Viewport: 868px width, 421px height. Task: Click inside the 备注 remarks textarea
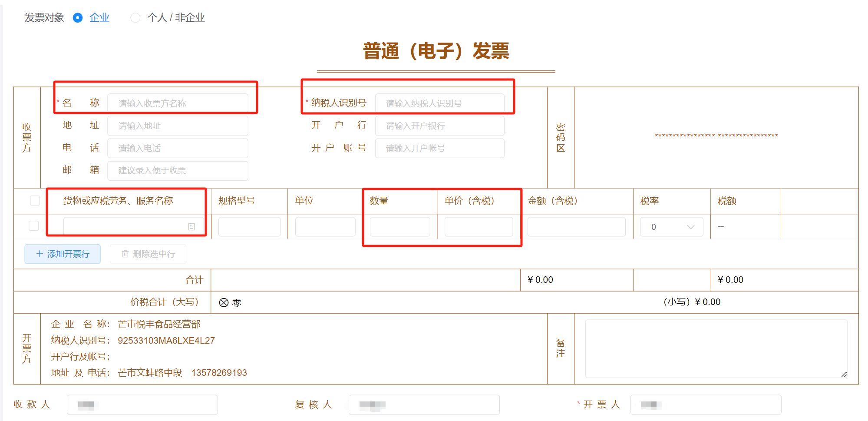pos(716,348)
